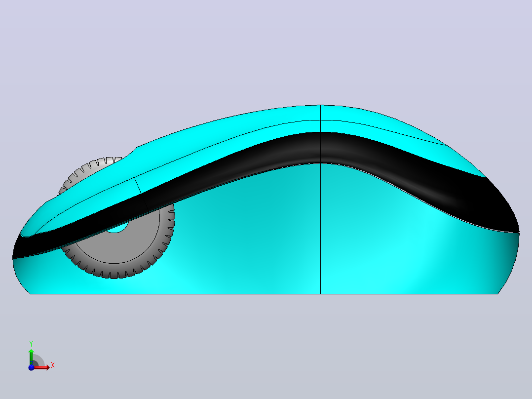This screenshot has height=399, width=532.
Task: Click the green Y axis arrow
Action: (x=31, y=357)
